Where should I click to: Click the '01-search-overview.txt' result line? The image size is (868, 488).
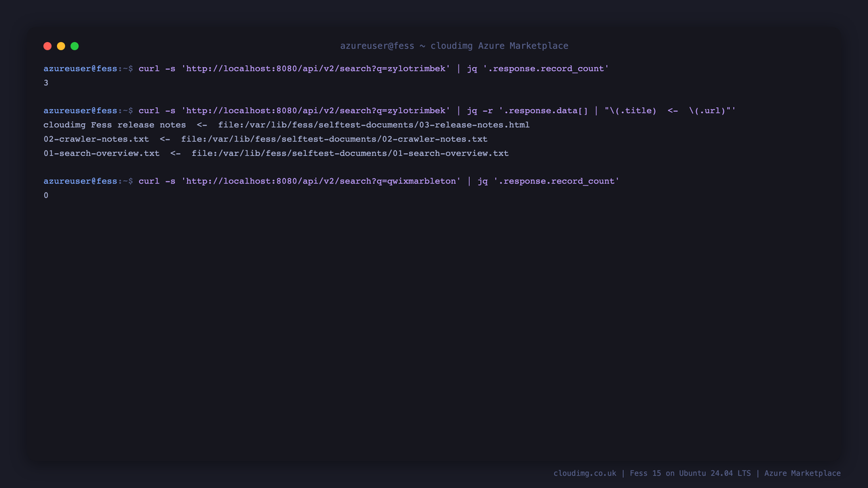point(276,153)
